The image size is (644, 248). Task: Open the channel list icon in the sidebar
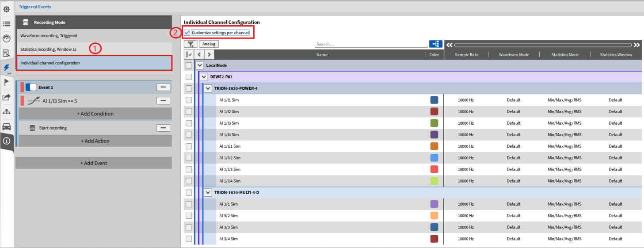(7, 24)
